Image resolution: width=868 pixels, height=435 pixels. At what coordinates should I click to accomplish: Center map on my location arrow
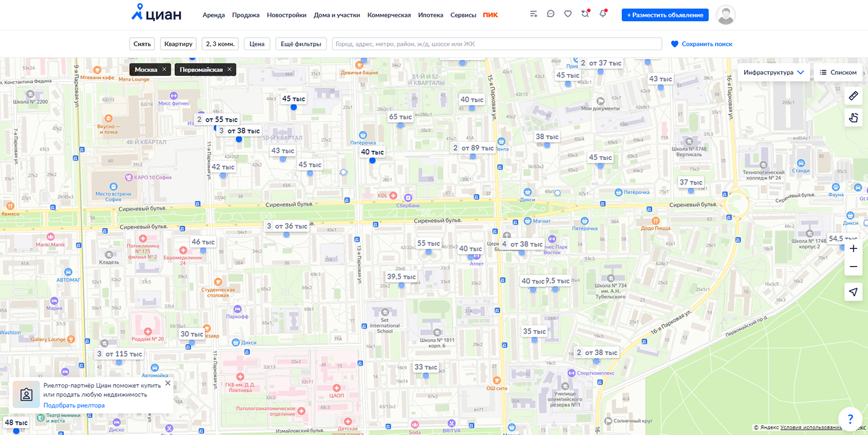pos(854,292)
